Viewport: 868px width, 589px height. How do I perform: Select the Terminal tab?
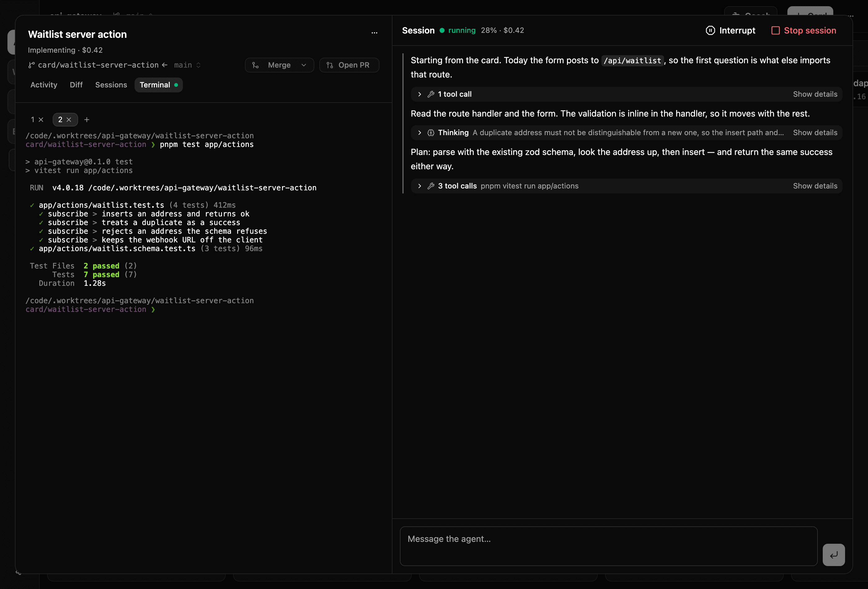tap(158, 85)
